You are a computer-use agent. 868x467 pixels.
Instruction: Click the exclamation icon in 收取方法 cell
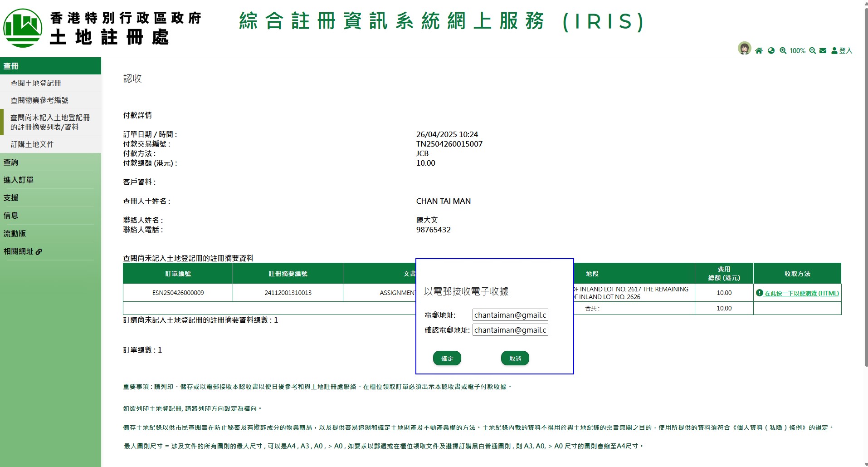click(760, 293)
